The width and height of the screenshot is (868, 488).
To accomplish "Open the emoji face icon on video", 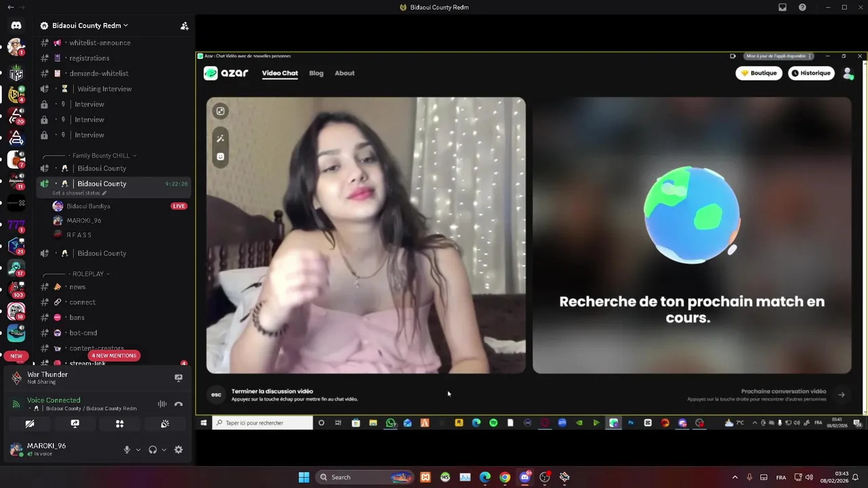I will click(x=220, y=157).
